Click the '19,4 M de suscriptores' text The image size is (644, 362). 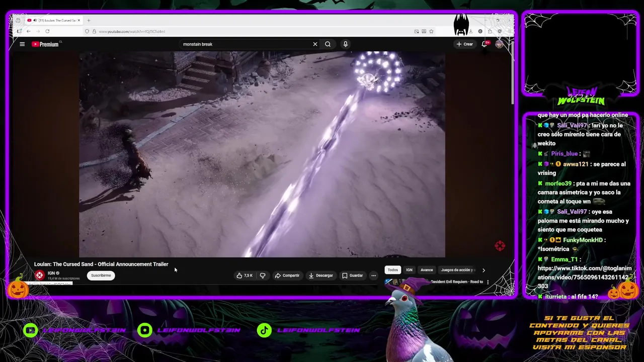pyautogui.click(x=64, y=279)
